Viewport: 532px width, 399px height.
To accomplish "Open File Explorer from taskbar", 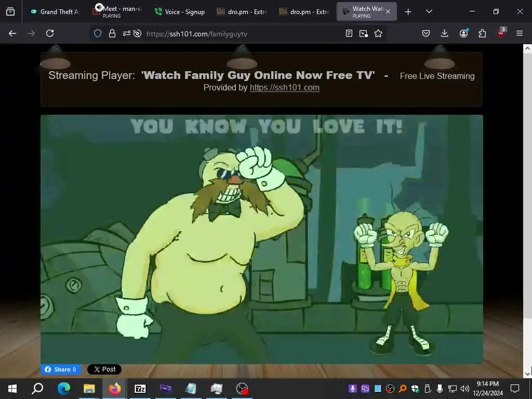I will point(89,389).
